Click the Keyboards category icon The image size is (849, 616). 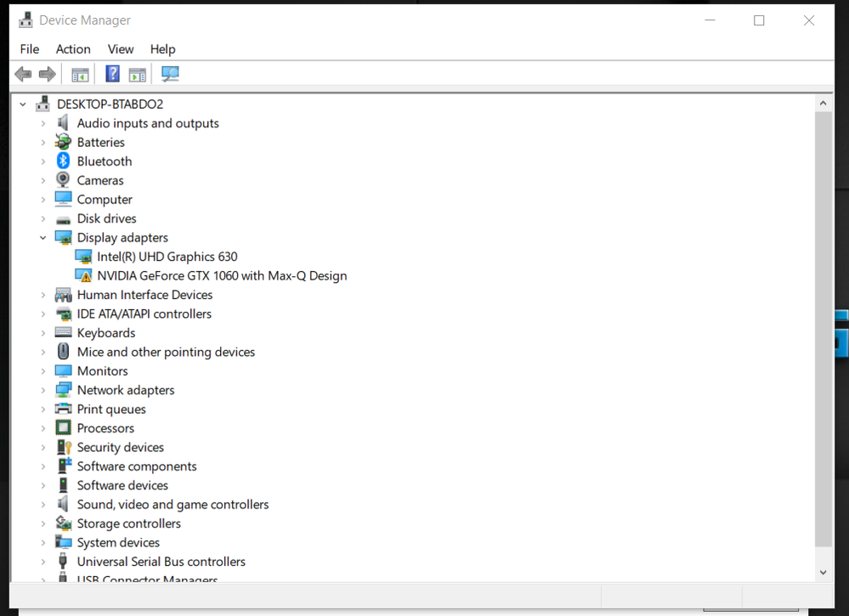64,332
